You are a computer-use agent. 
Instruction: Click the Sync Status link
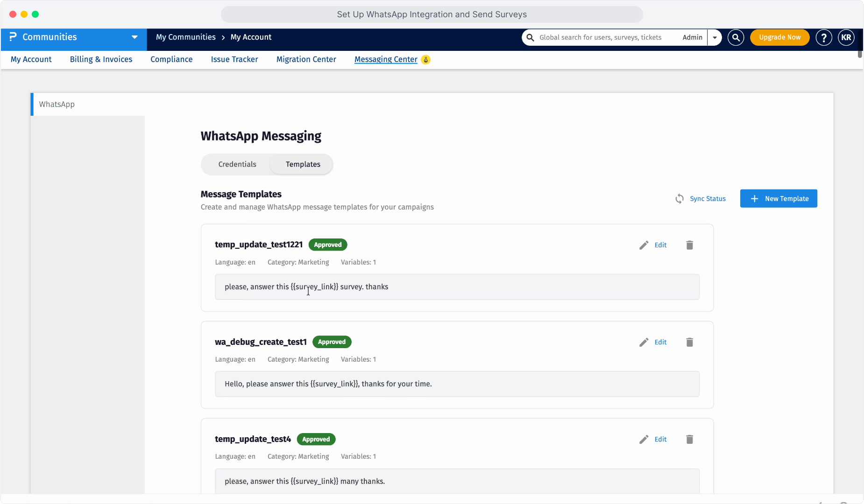point(708,199)
